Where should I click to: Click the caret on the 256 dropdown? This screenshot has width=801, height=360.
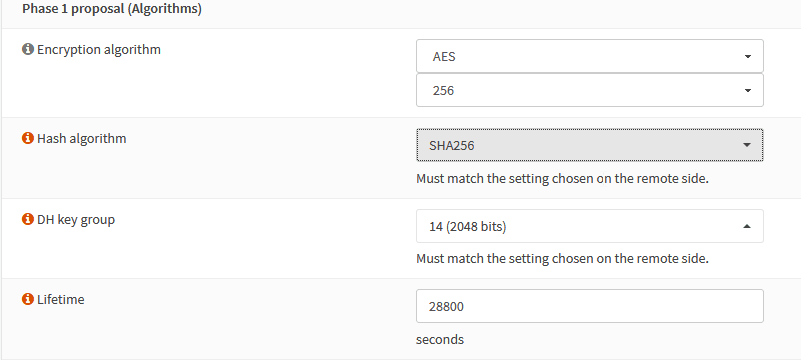click(747, 91)
